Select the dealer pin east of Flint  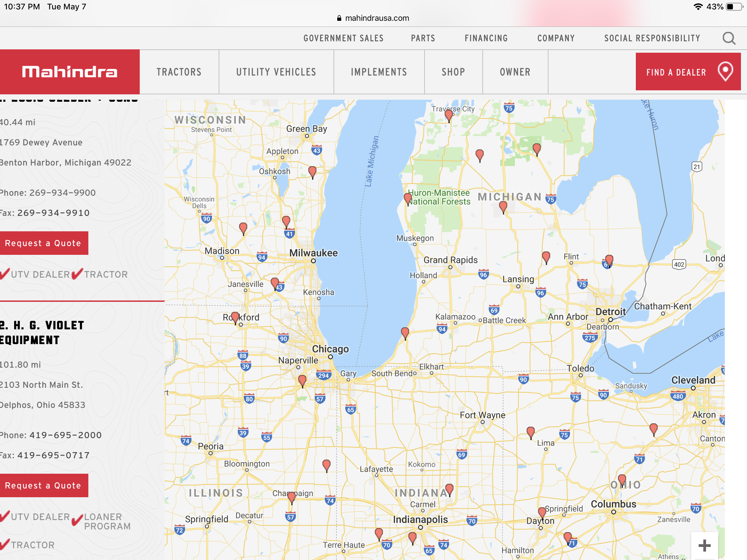click(609, 261)
